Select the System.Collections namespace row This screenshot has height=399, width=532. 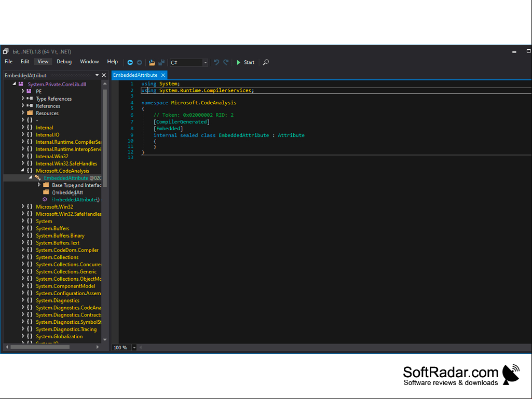tap(57, 257)
